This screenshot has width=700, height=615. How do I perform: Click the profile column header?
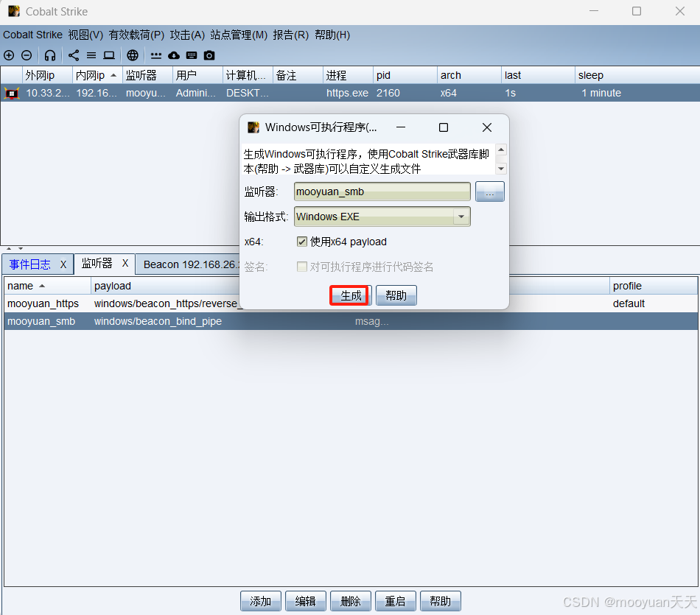coord(654,286)
